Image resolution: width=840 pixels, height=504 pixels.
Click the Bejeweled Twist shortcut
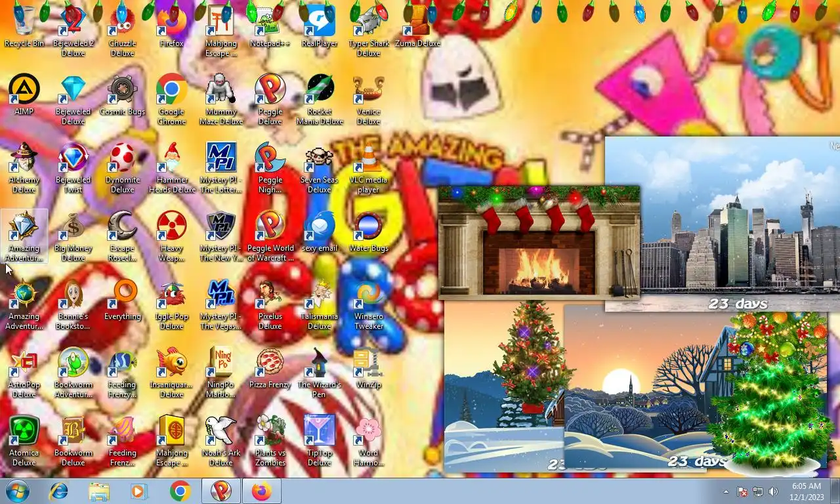point(73,168)
